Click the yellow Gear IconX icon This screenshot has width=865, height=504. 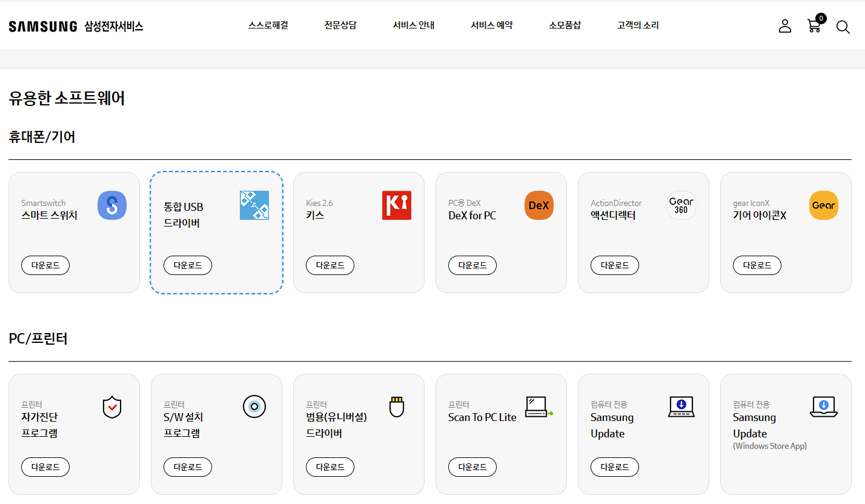[824, 205]
